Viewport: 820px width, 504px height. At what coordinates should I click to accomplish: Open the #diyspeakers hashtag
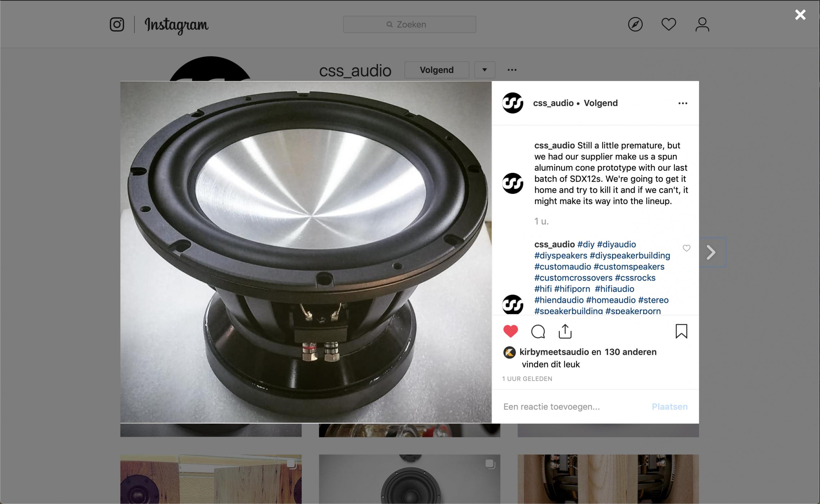(561, 255)
